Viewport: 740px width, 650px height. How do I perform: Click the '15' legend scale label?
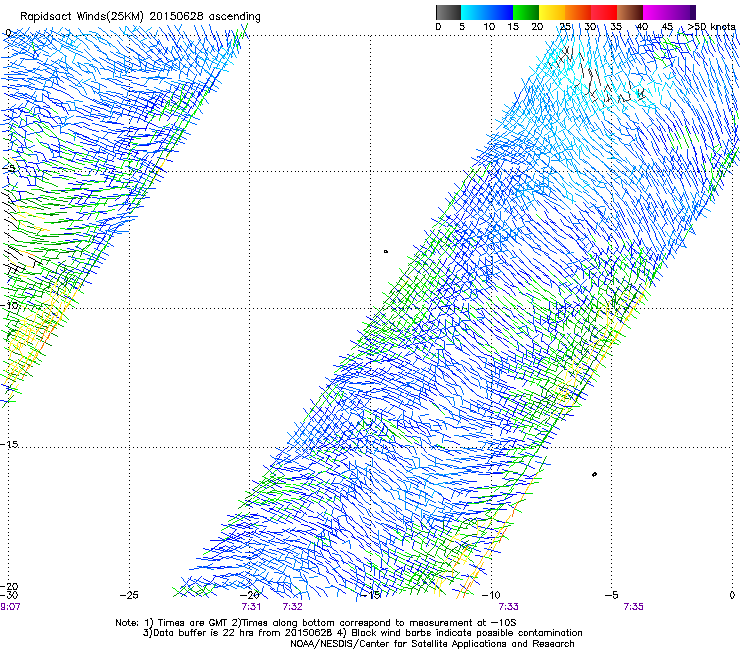click(513, 27)
